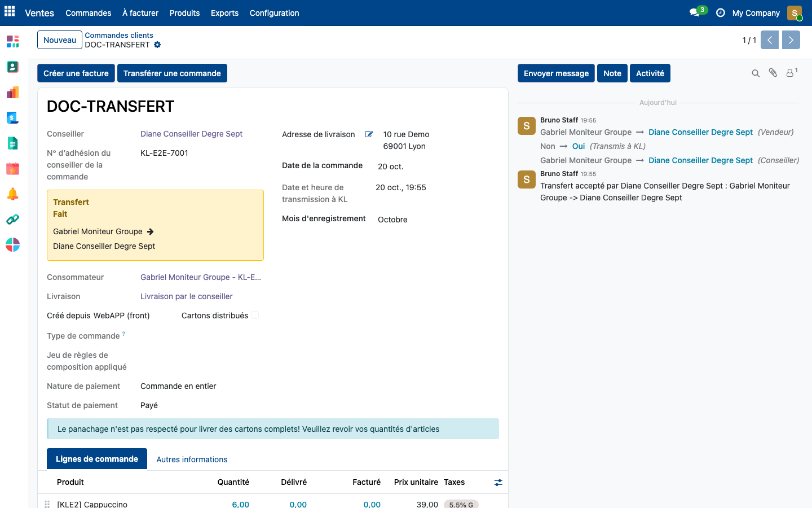Switch to the Autres informations tab

click(192, 459)
